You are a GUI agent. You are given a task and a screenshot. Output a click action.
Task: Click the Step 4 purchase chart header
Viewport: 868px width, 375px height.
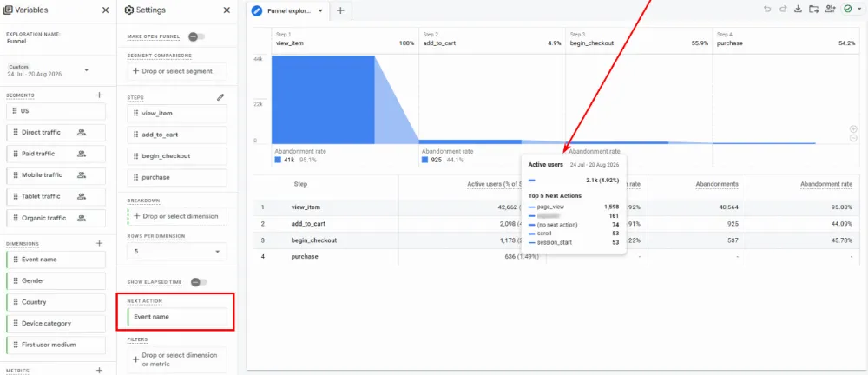point(786,39)
